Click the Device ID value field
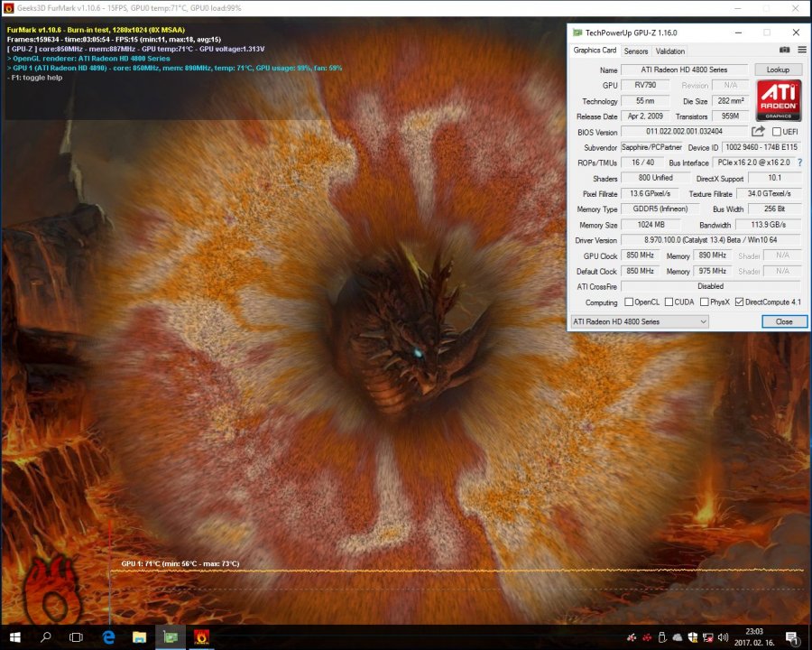Image resolution: width=812 pixels, height=650 pixels. coord(761,147)
